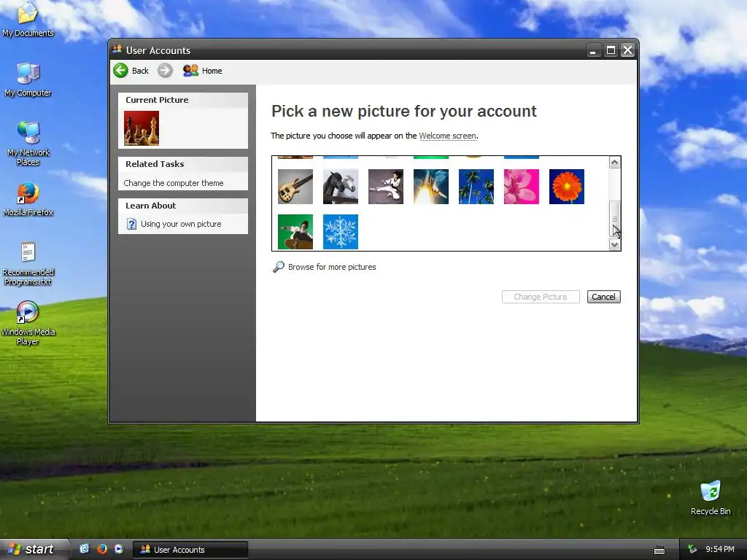747x560 pixels.
Task: Click the Cancel button
Action: coord(603,297)
